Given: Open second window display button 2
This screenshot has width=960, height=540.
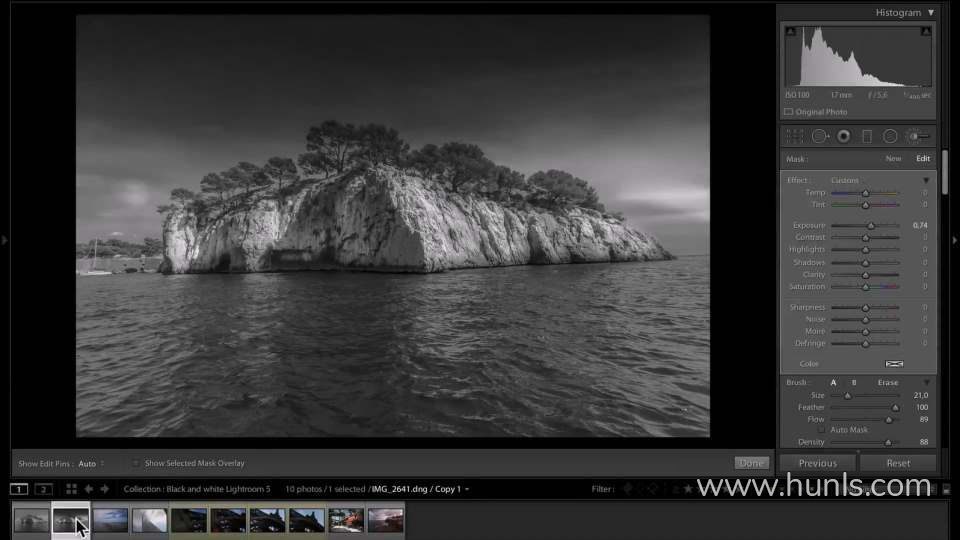Looking at the screenshot, I should coord(43,489).
